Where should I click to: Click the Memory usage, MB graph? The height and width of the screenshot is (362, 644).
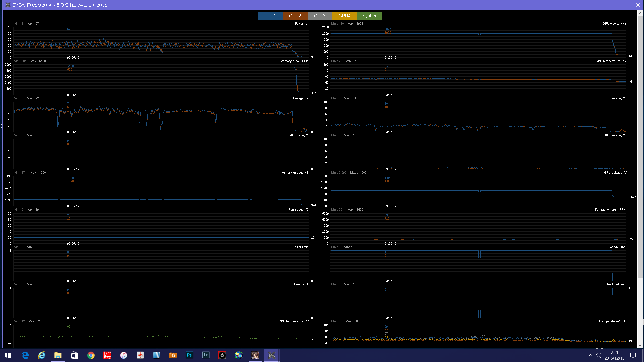pos(161,191)
